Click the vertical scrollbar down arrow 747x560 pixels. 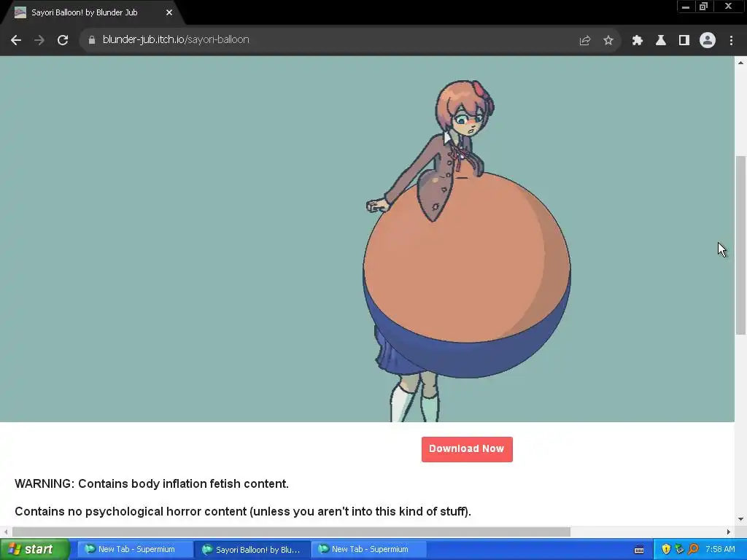pyautogui.click(x=741, y=519)
